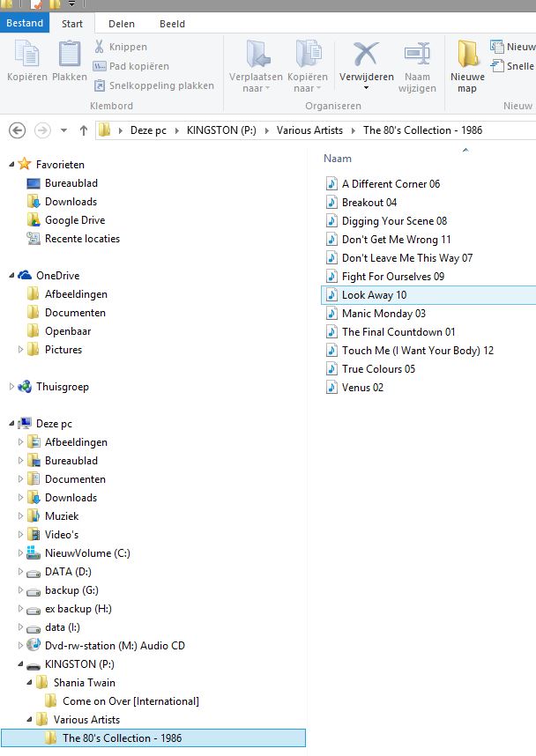Expand DATA (D:) drive node
Image resolution: width=536 pixels, height=756 pixels.
[20, 572]
